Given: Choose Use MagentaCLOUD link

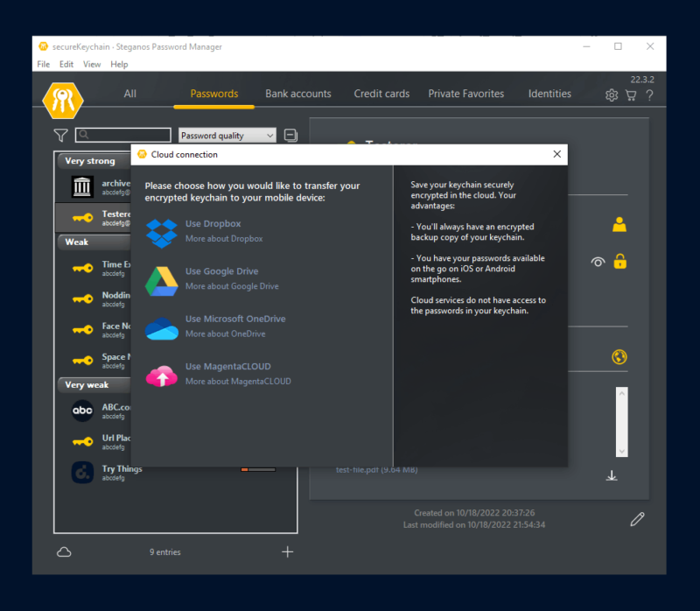Looking at the screenshot, I should point(228,367).
